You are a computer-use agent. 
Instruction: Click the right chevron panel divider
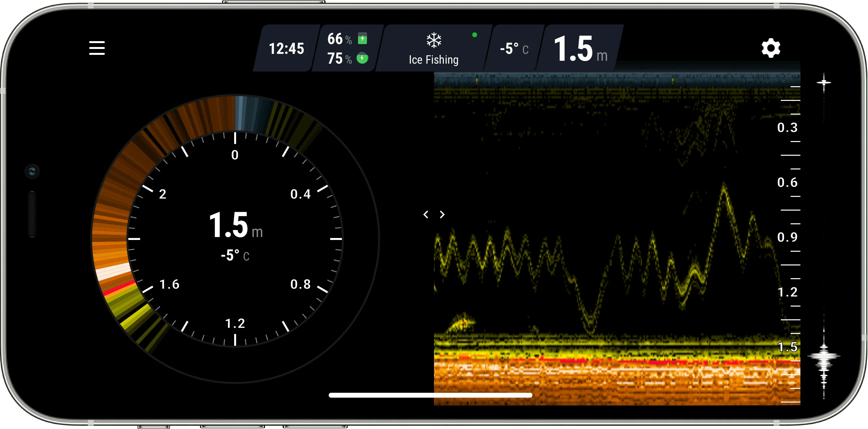click(442, 214)
